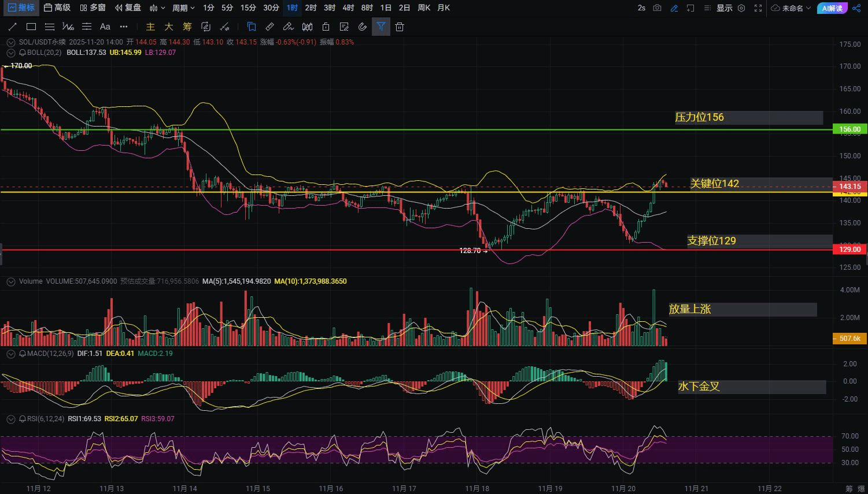The height and width of the screenshot is (494, 868).
Task: Switch to the 4时 timeframe
Action: 348,8
